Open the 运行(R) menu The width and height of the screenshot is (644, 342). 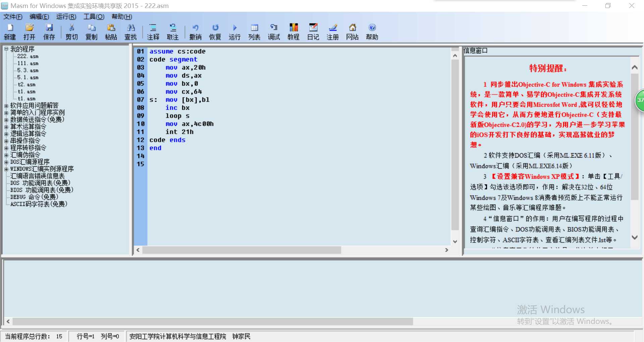click(66, 17)
